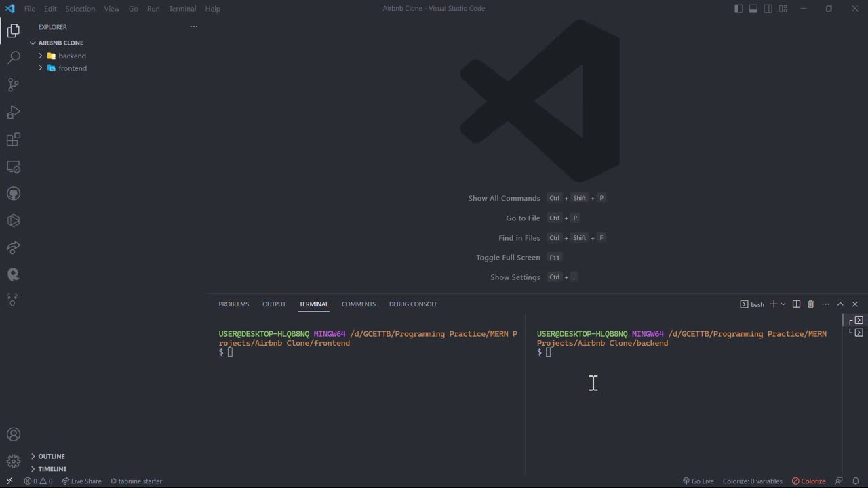The width and height of the screenshot is (868, 488).
Task: Open Remote Explorer in activity bar
Action: (14, 167)
